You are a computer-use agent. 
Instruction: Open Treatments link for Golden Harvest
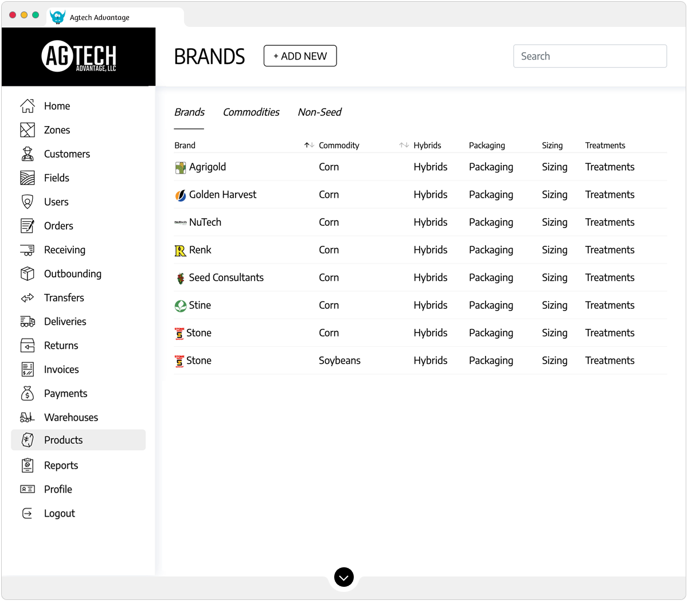pos(609,195)
